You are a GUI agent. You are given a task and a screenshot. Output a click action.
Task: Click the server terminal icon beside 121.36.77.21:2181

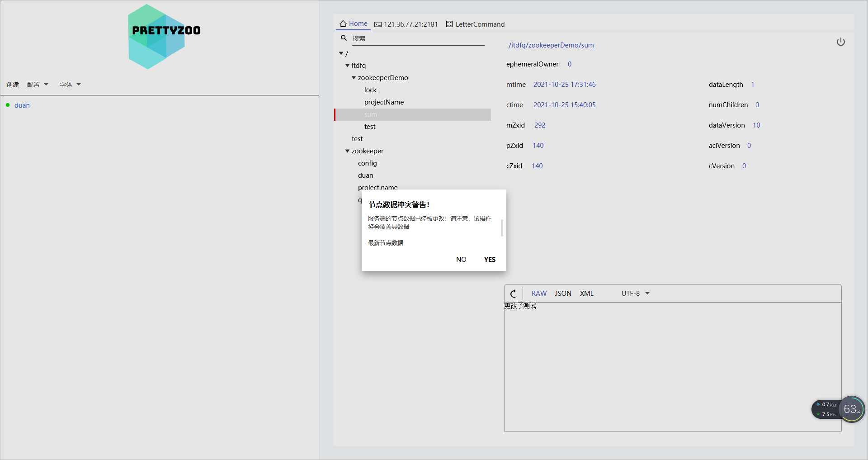pos(378,24)
